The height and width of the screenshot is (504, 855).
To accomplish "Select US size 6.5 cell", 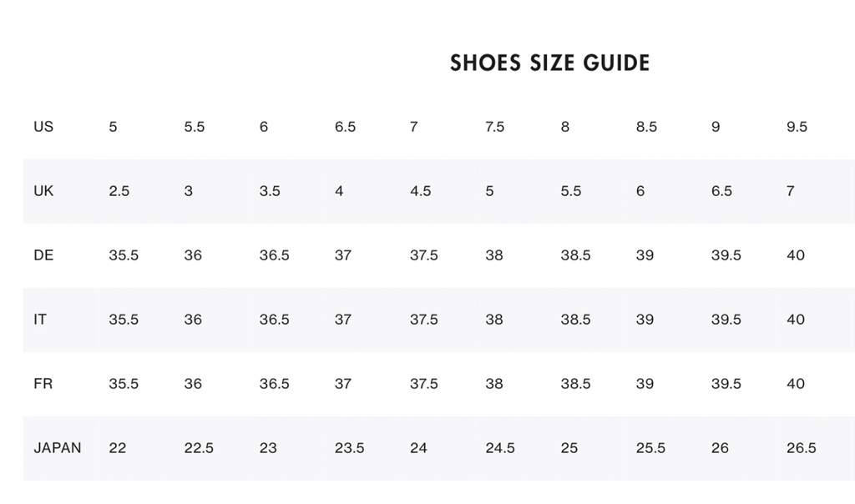I will point(345,127).
